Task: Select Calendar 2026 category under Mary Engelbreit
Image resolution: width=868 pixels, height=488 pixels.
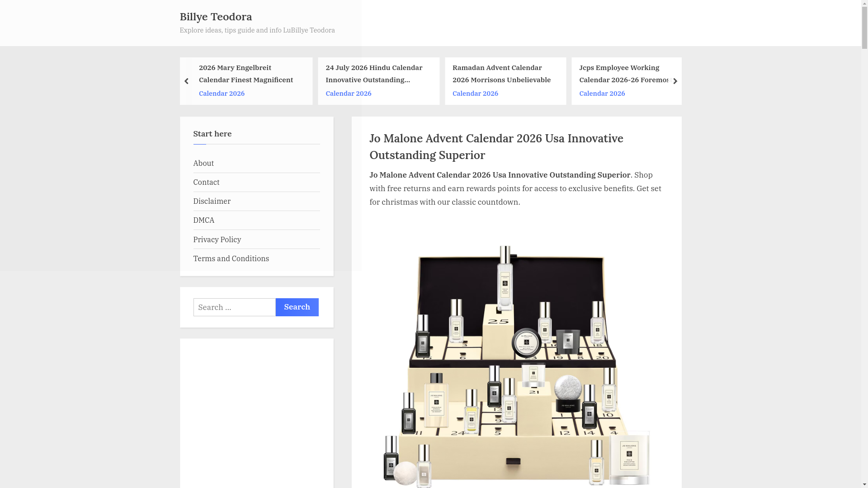Action: pos(222,94)
